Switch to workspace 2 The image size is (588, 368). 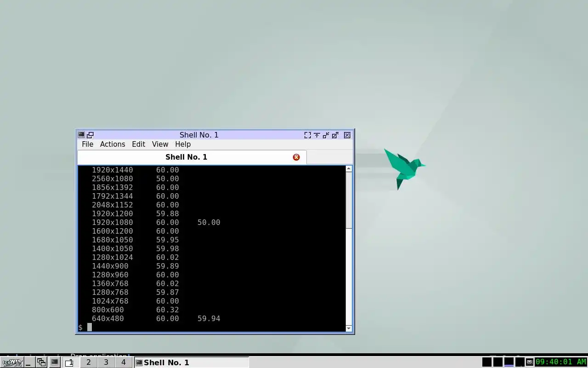pyautogui.click(x=88, y=362)
